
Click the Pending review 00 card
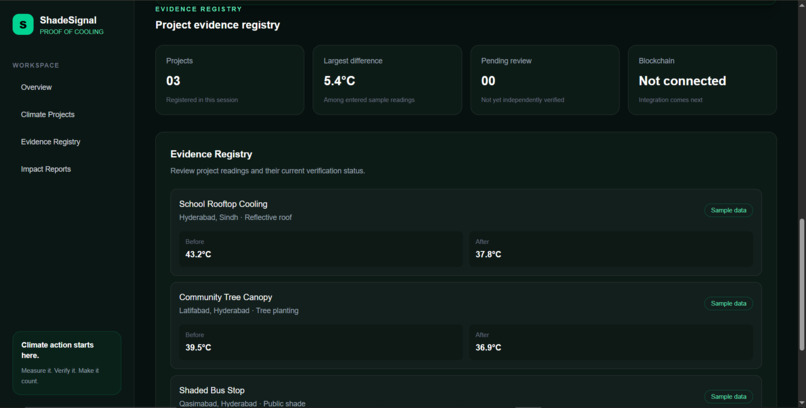pos(544,80)
